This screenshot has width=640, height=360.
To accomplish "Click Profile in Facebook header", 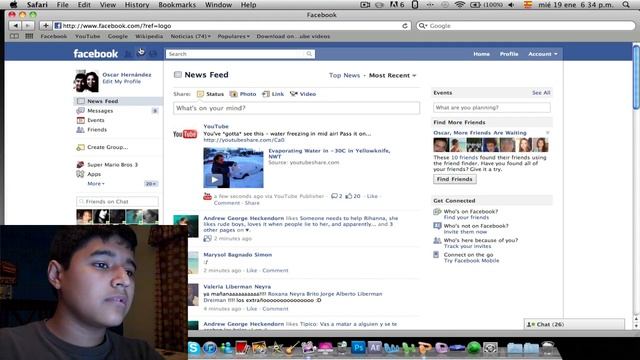I will pyautogui.click(x=509, y=54).
